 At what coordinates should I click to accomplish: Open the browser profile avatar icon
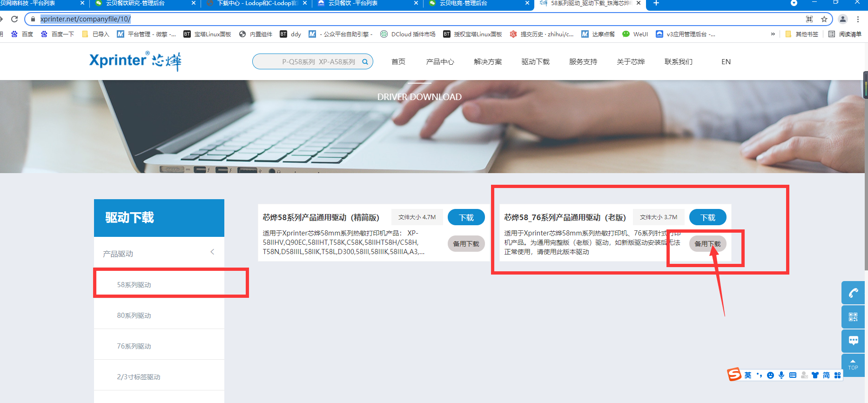pos(843,19)
